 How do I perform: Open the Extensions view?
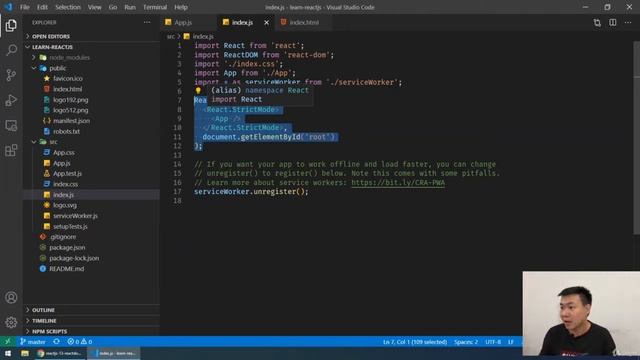coord(11,150)
